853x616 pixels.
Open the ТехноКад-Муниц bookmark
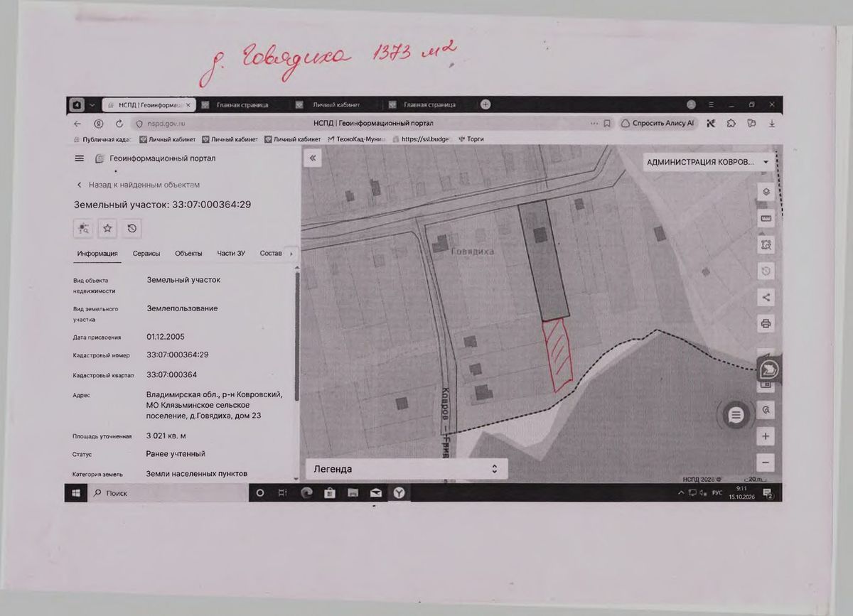pos(355,139)
